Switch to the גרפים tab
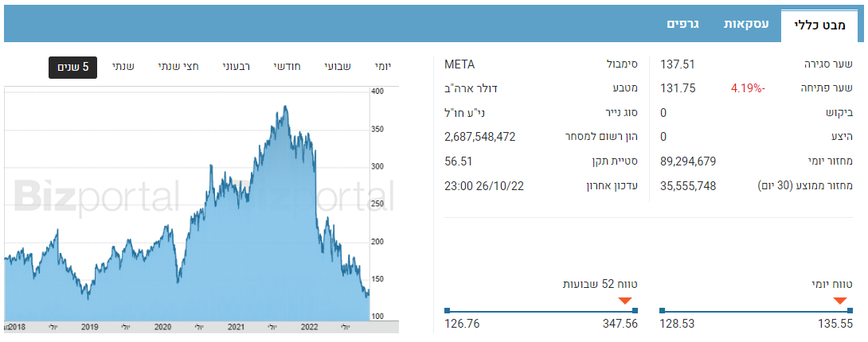 coord(682,25)
